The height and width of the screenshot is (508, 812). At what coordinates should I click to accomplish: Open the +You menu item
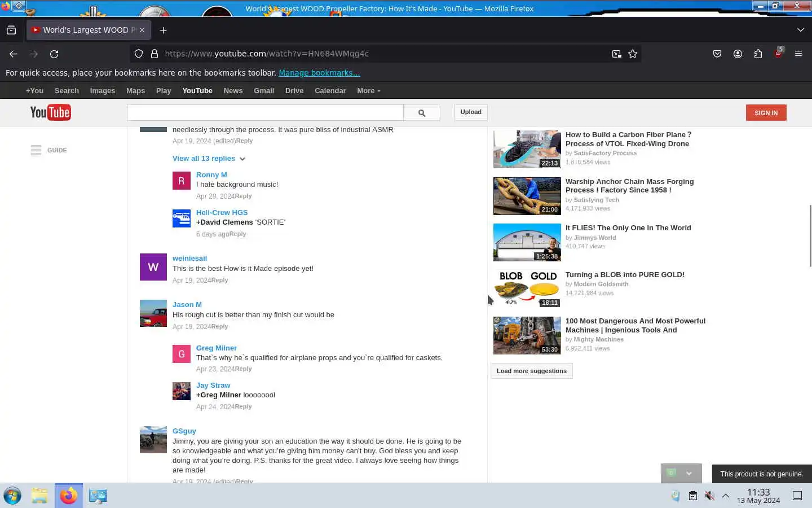(x=34, y=90)
